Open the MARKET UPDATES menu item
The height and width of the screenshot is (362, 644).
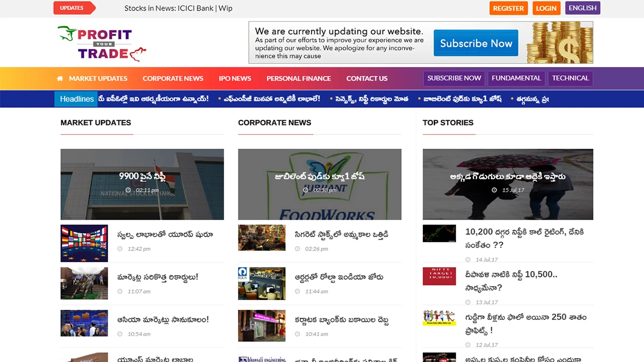click(x=98, y=79)
